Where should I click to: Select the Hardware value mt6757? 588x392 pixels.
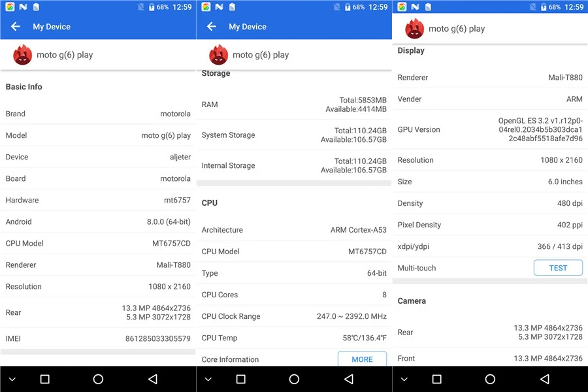pyautogui.click(x=177, y=200)
